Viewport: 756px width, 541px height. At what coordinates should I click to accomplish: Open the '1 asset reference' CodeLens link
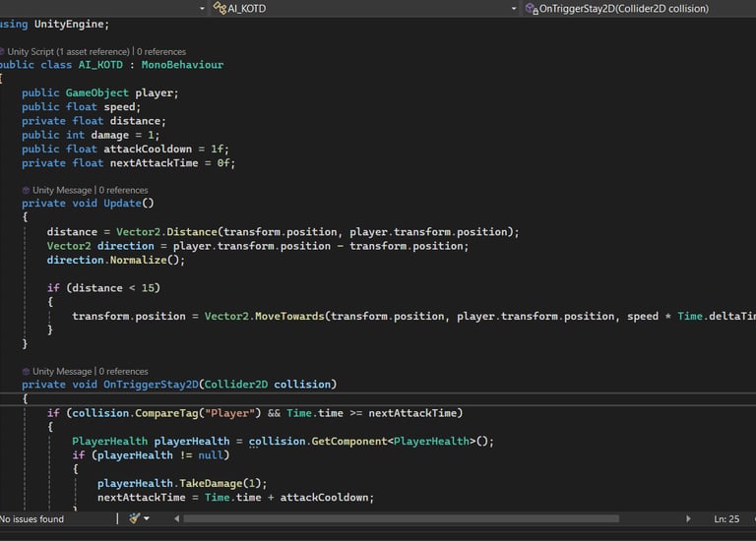pyautogui.click(x=94, y=51)
